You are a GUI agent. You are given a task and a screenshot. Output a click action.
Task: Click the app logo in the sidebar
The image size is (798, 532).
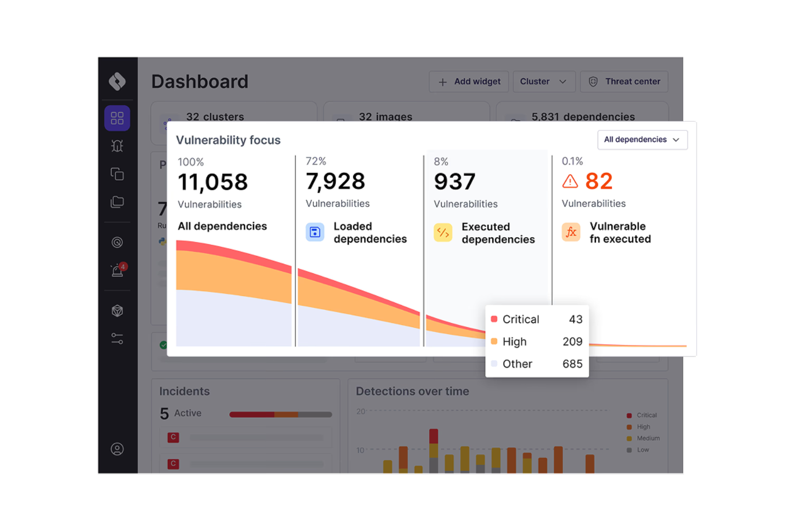coord(117,81)
